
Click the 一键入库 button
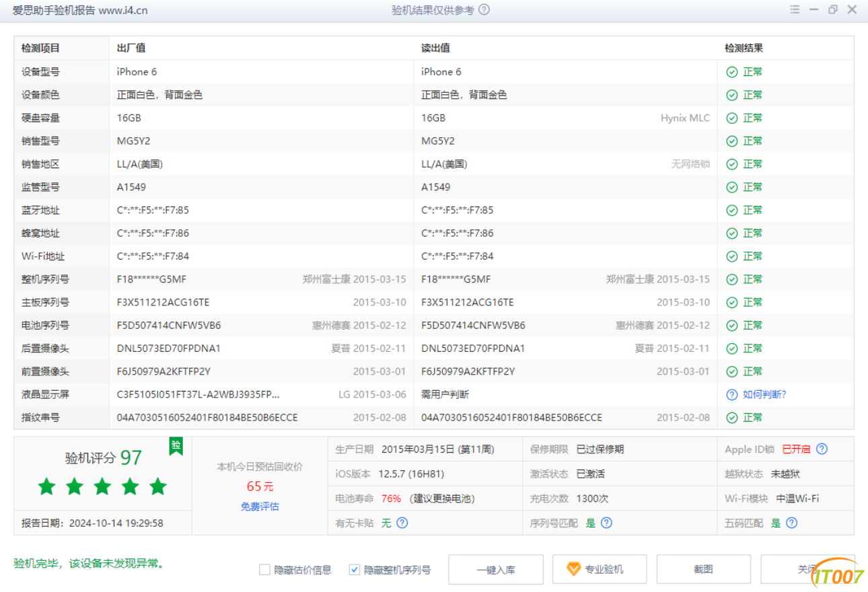coord(496,569)
